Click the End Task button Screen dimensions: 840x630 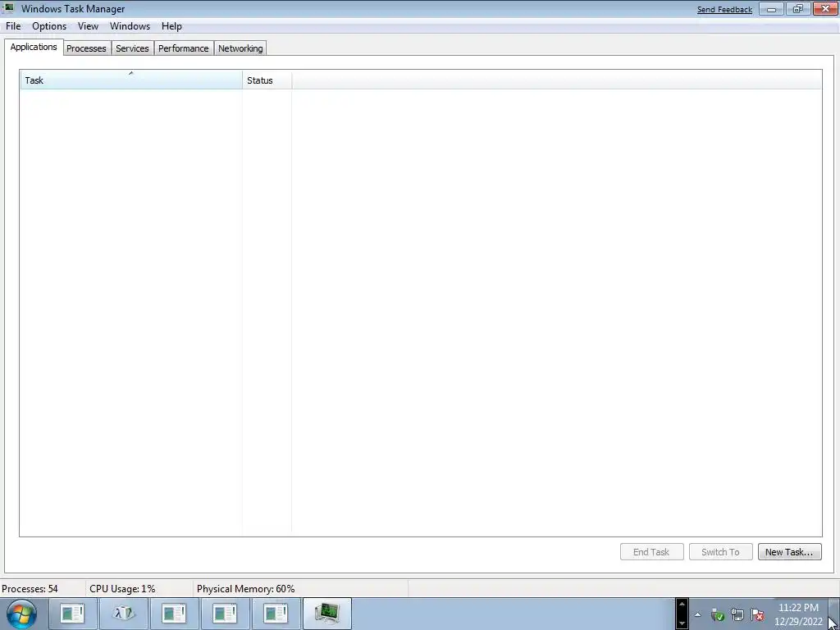point(651,552)
